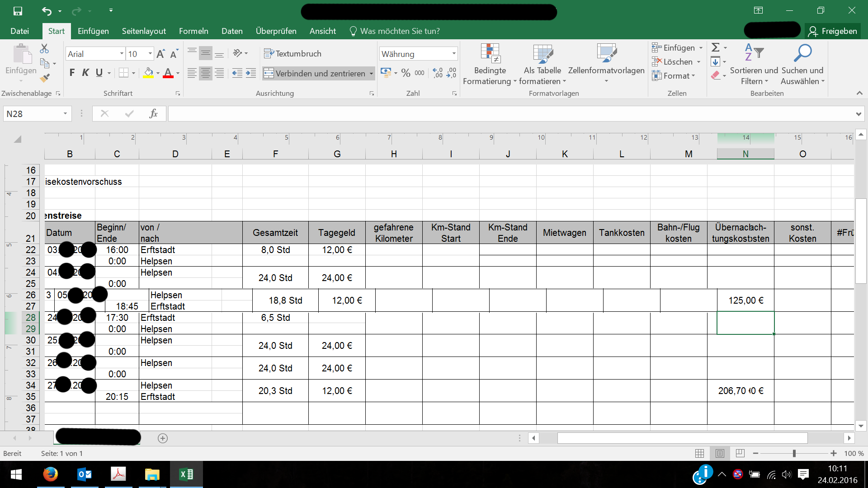Image resolution: width=868 pixels, height=488 pixels.
Task: Open the Seitenlayout ribbon tab
Action: (x=144, y=31)
